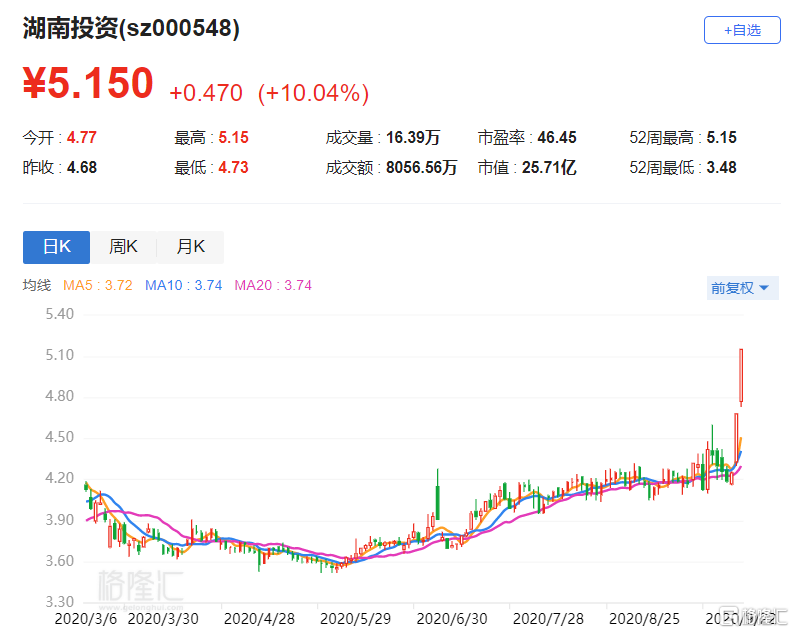
Task: Click 52周最高 value 5.15
Action: 722,137
